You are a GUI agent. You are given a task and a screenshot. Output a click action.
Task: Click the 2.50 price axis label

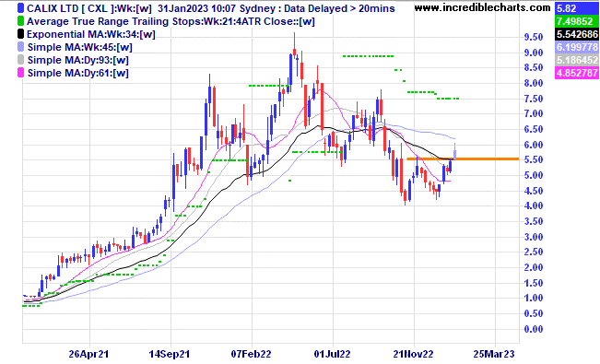[534, 252]
